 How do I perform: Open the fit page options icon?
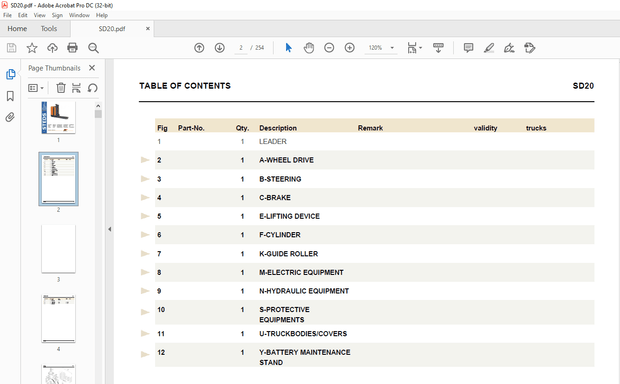(414, 48)
